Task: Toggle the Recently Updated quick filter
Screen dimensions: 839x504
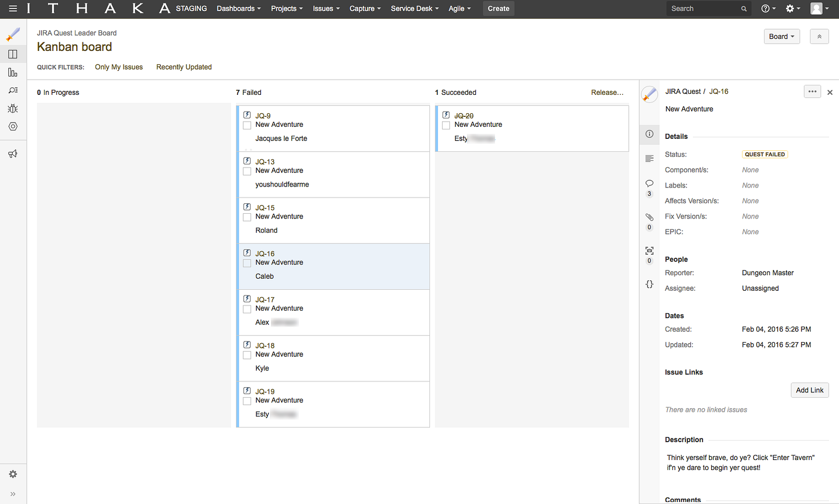Action: pos(184,67)
